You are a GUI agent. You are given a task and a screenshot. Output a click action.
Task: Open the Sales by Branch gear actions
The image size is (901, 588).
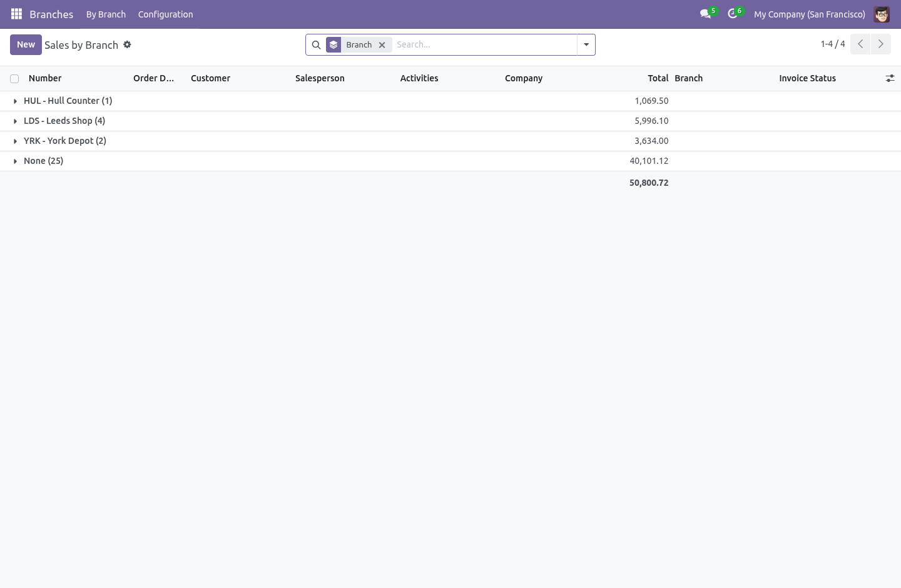click(x=127, y=44)
